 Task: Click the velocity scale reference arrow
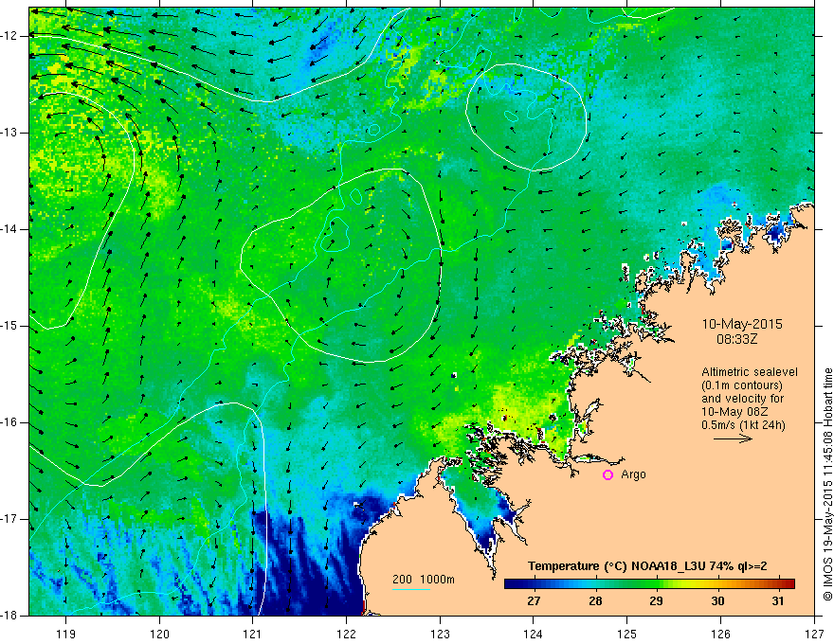733,438
